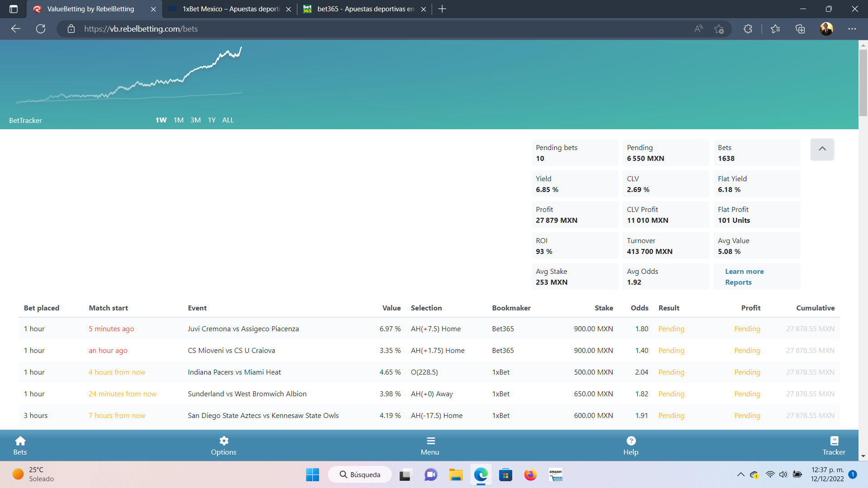Sort by Cumulative column header
The height and width of the screenshot is (488, 868).
816,308
